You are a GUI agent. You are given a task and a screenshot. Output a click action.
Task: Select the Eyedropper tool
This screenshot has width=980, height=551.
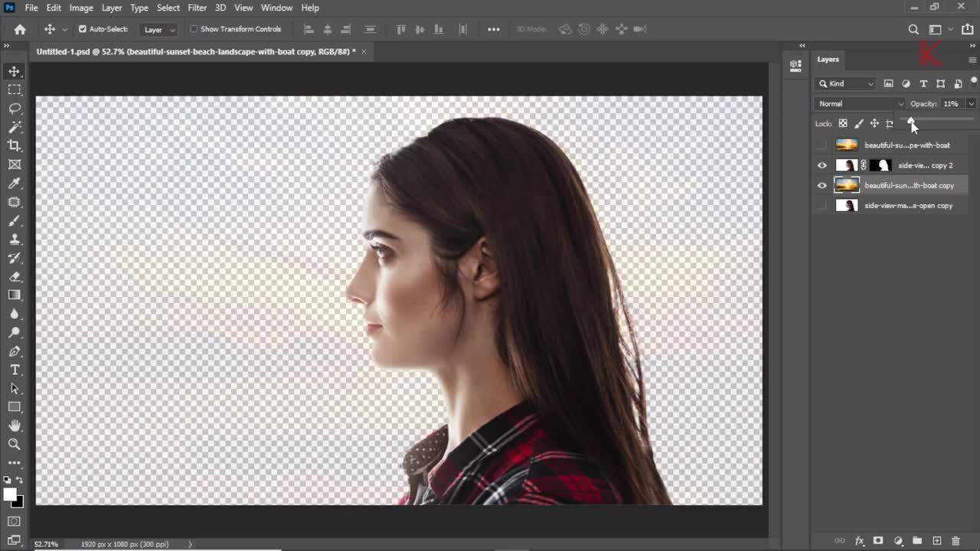pyautogui.click(x=15, y=184)
